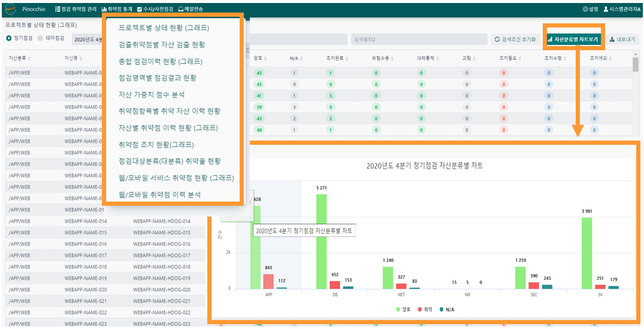Toggle the 양호 green legend marker
This screenshot has height=329, width=644.
(398, 309)
